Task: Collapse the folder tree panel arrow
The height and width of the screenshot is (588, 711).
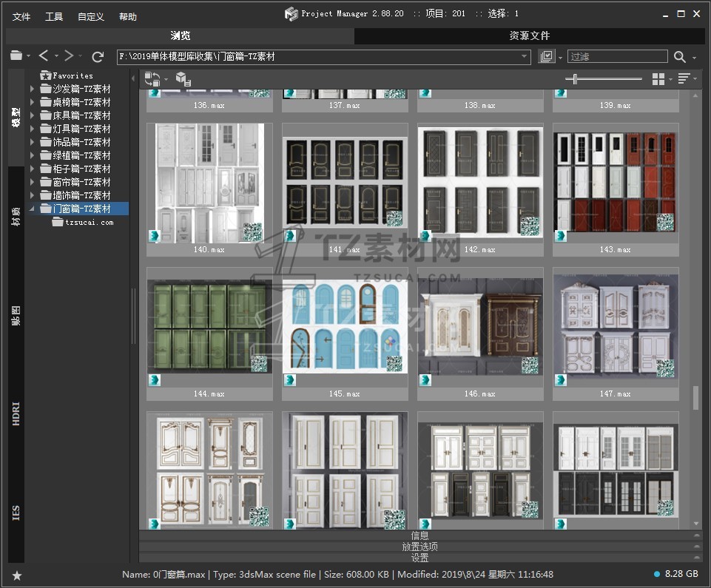Action: [133, 78]
